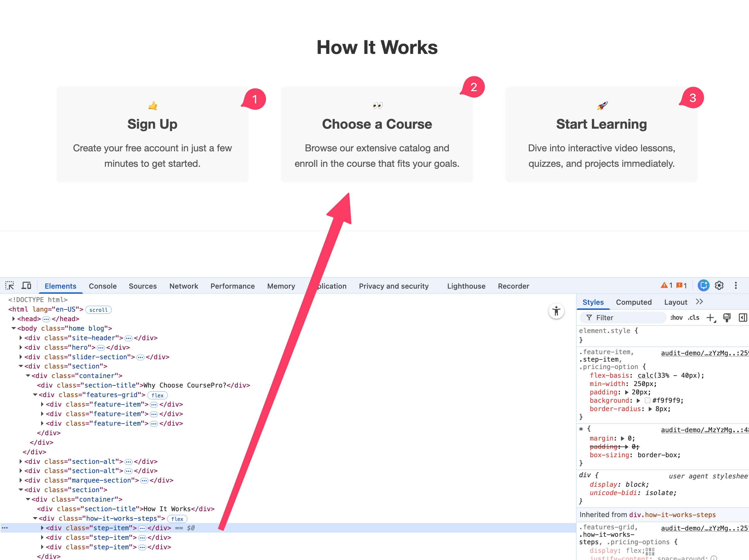Open the rendering emulation brush icon

[727, 318]
